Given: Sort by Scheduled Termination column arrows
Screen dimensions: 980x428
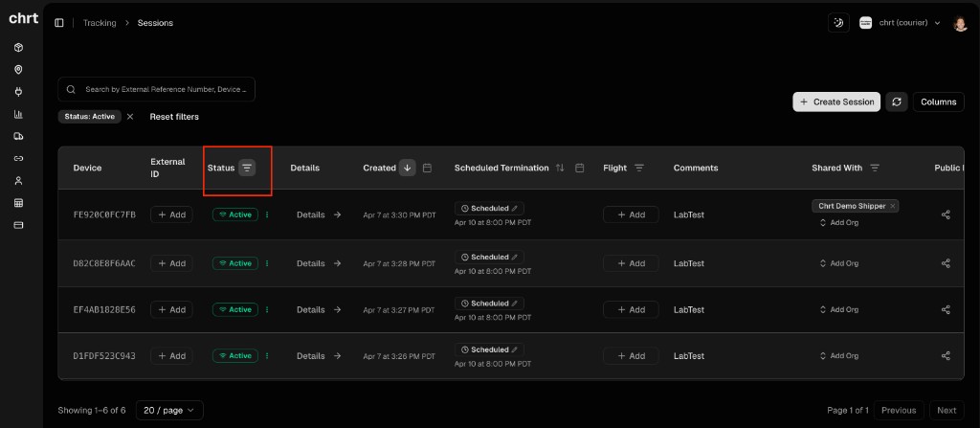Looking at the screenshot, I should pos(560,168).
